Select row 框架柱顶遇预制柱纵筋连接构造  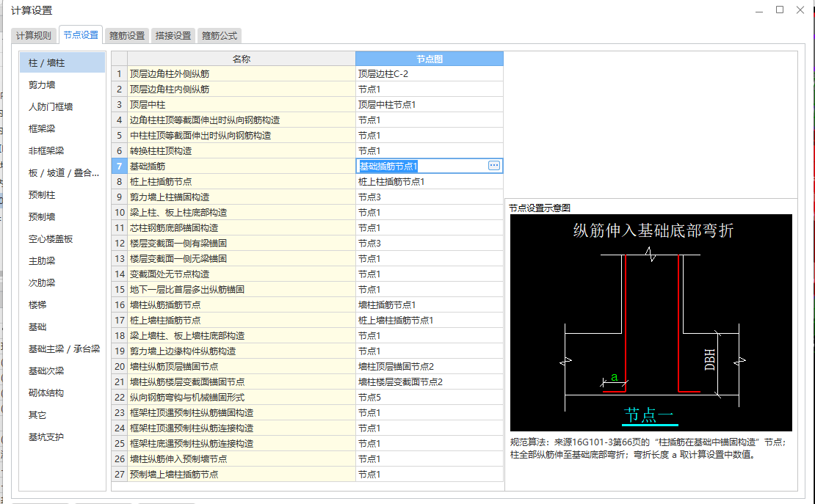(241, 428)
